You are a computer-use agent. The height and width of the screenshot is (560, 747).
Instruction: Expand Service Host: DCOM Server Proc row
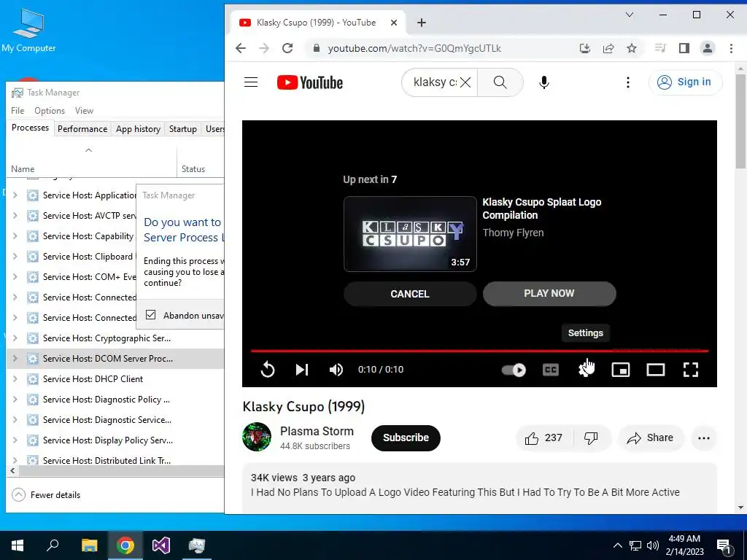[x=15, y=359]
